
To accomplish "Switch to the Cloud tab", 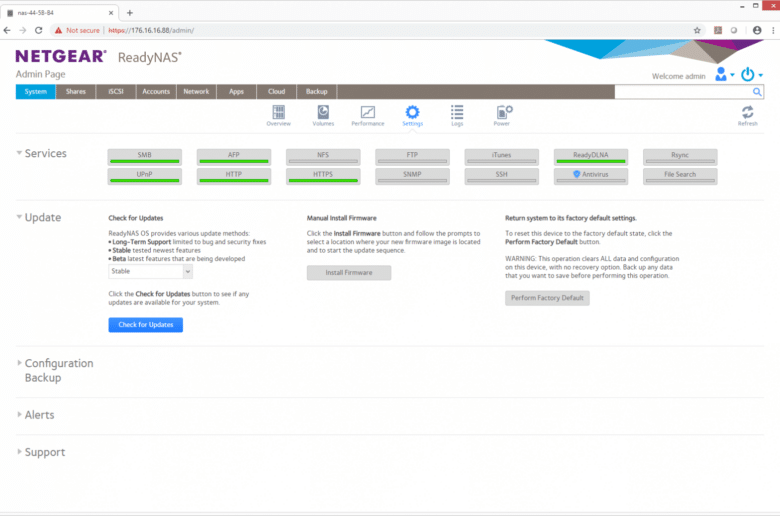I will click(x=277, y=92).
